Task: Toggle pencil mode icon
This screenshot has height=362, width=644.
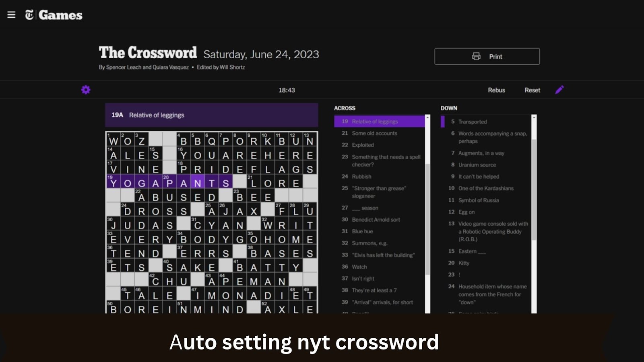Action: (559, 90)
